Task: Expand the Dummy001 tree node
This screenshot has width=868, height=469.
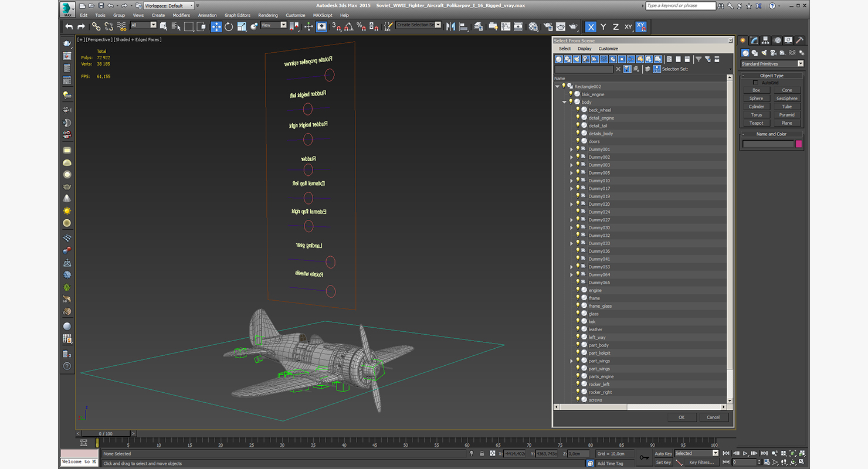Action: [x=571, y=149]
